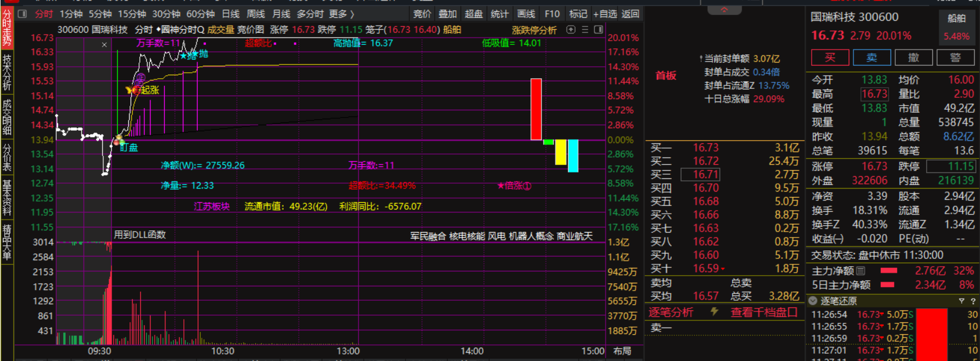Viewport: 980px width, 361px height.
Task: Toggle the left panel icon before 分时
Action: [23, 14]
